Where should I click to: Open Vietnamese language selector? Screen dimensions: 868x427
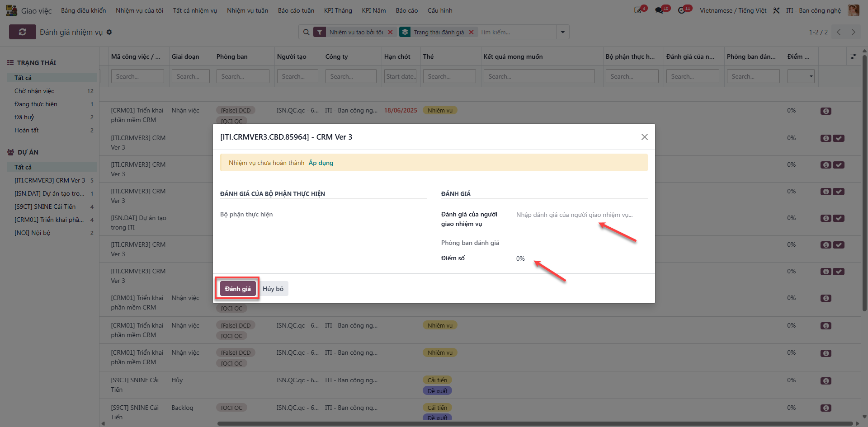pos(733,10)
